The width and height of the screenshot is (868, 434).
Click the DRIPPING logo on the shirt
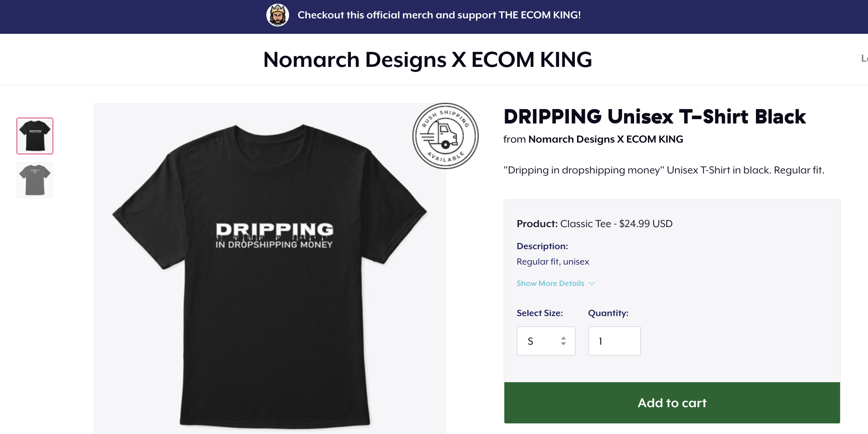click(x=274, y=235)
